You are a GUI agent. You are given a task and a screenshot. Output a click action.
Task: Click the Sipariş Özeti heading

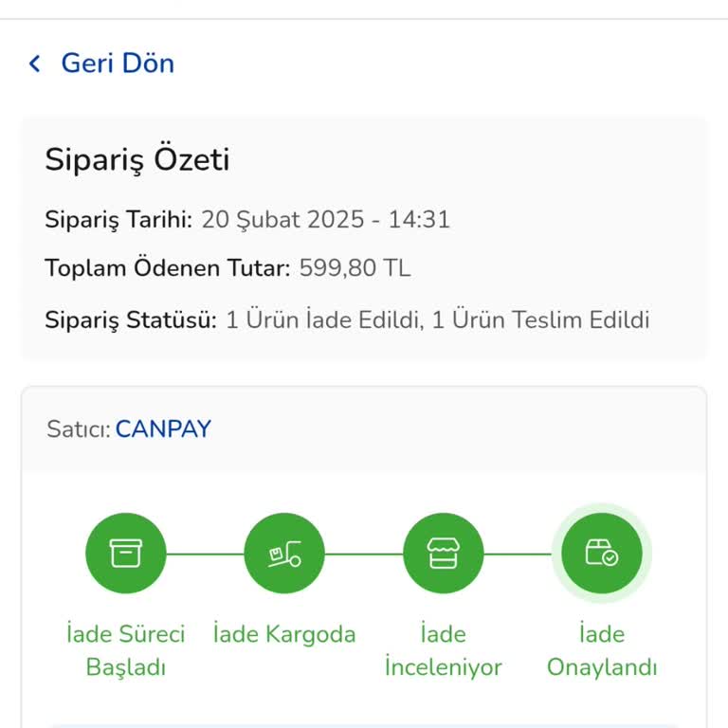(x=136, y=159)
